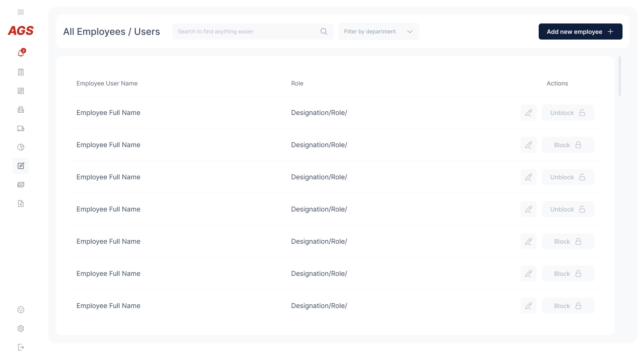Expand the Filter by department dropdown
The width and height of the screenshot is (644, 362).
tap(379, 32)
